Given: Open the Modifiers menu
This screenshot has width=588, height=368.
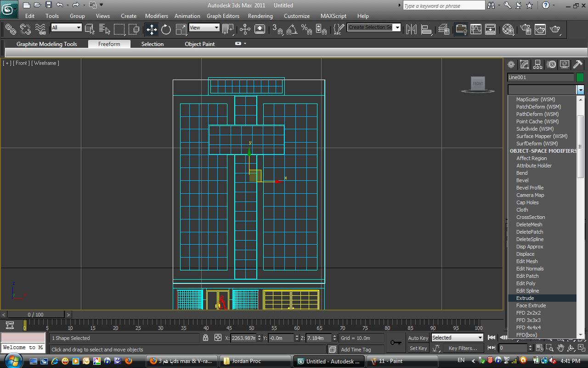Looking at the screenshot, I should coord(156,16).
